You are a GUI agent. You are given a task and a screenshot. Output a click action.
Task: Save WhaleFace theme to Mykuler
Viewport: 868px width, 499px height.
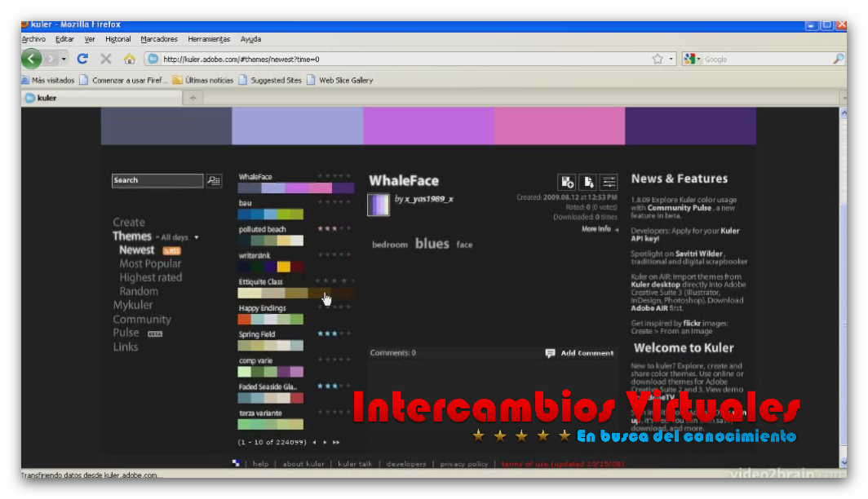(x=568, y=182)
